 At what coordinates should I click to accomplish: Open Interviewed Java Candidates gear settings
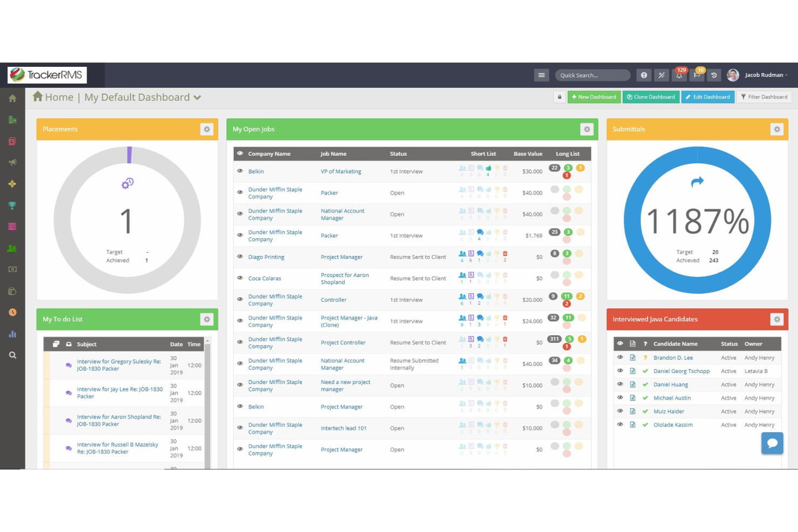click(x=776, y=320)
